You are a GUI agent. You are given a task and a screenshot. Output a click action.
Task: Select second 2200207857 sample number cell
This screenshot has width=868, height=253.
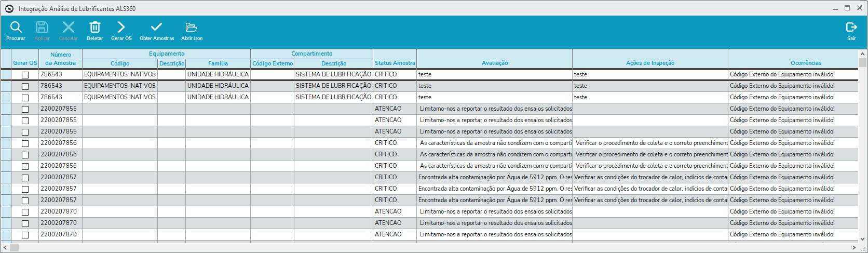(x=61, y=189)
